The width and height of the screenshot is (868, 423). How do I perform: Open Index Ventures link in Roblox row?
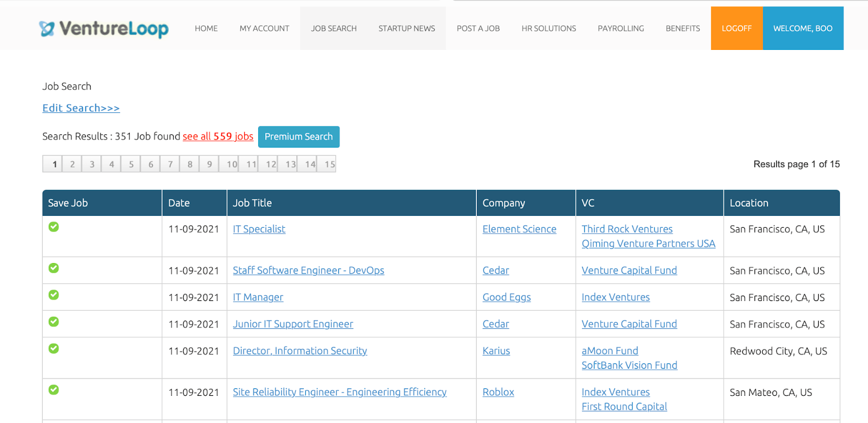616,392
